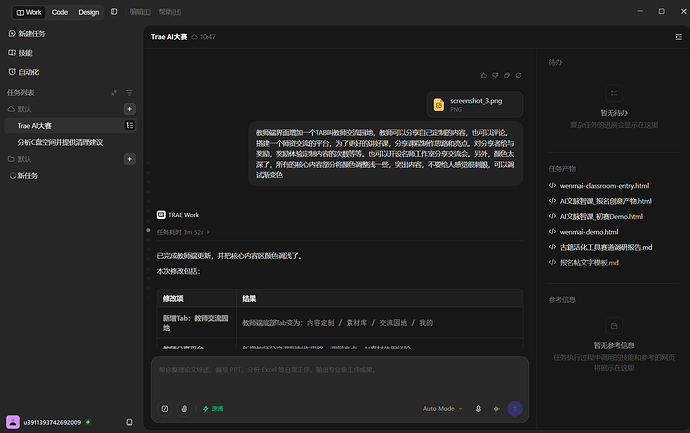Open AI文脉智课_初赛Demo.html artifact
Viewport: 690px width, 433px height.
[x=596, y=216]
